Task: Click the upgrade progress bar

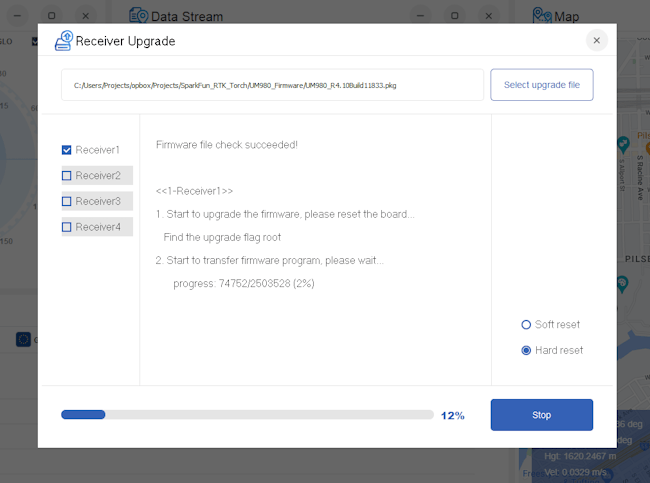Action: [x=247, y=415]
